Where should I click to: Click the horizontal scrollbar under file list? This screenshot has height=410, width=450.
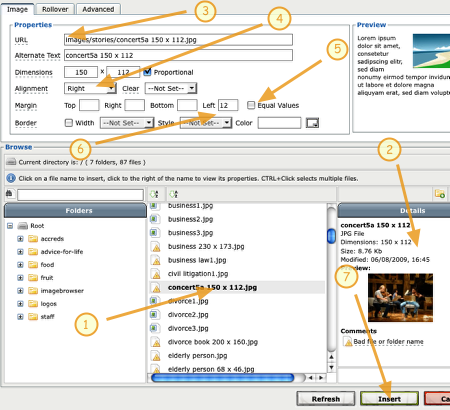click(223, 378)
